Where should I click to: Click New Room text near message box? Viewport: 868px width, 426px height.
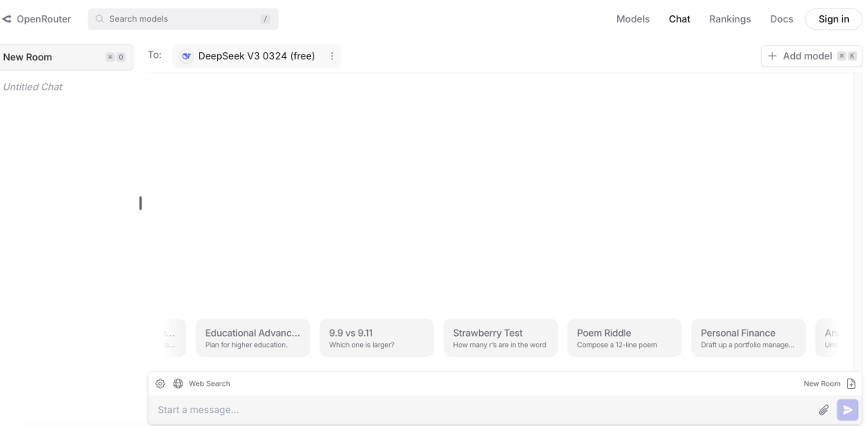pyautogui.click(x=821, y=383)
